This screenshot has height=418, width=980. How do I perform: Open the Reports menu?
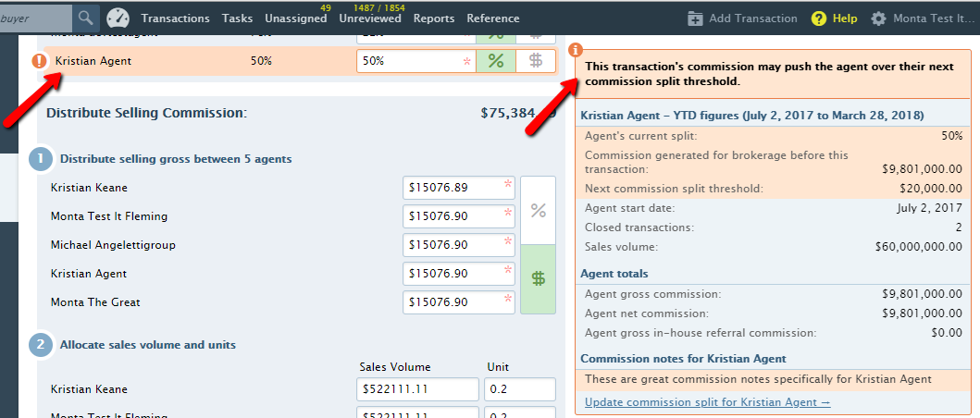(x=434, y=18)
